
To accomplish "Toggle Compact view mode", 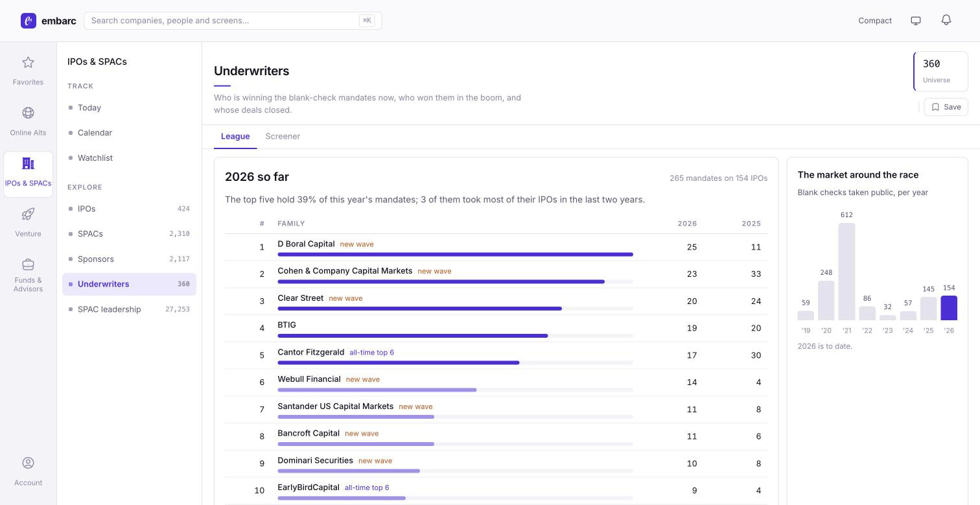I will (875, 21).
